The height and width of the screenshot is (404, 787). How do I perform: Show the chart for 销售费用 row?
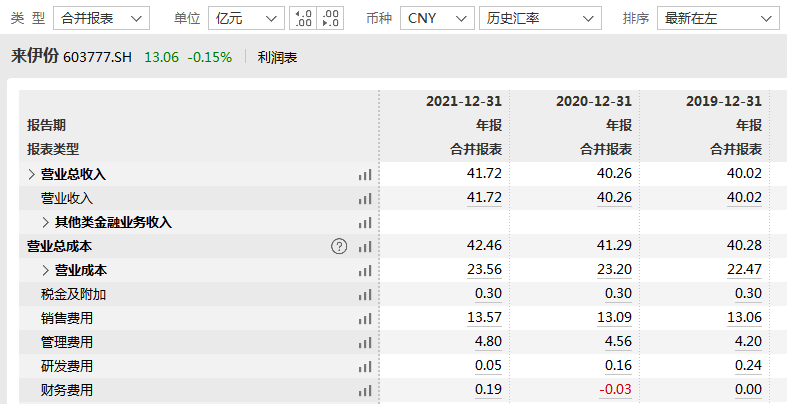point(365,318)
